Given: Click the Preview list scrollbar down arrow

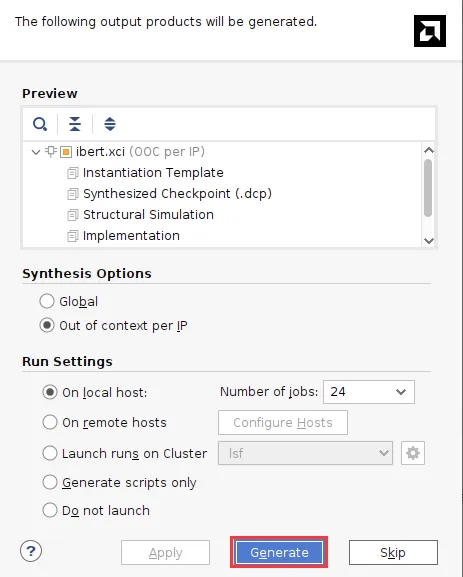Looking at the screenshot, I should click(x=428, y=241).
